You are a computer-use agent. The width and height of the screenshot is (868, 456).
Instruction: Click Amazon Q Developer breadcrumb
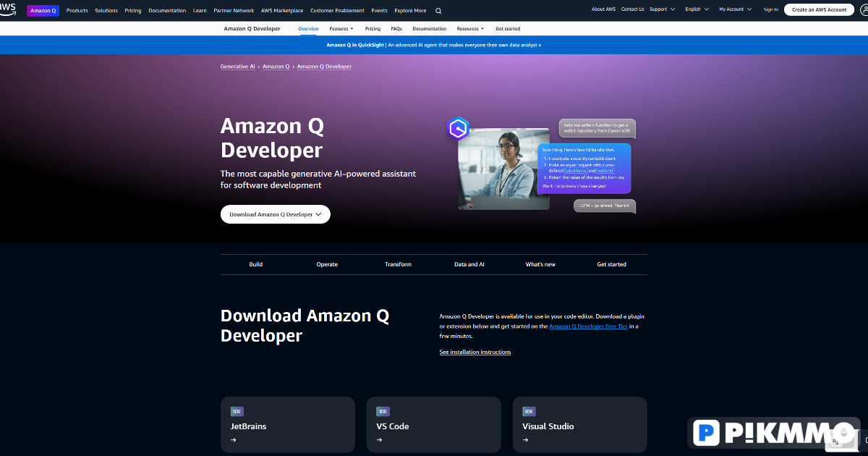click(x=325, y=67)
